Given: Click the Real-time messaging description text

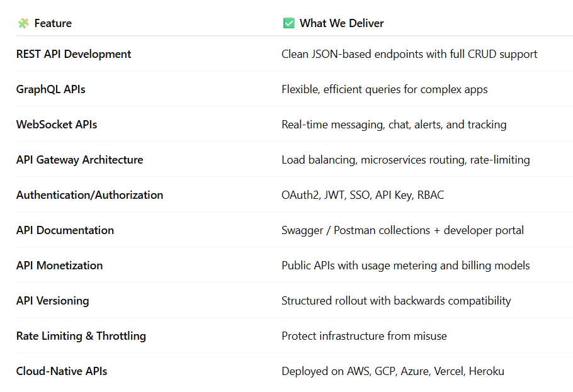Looking at the screenshot, I should [x=394, y=125].
